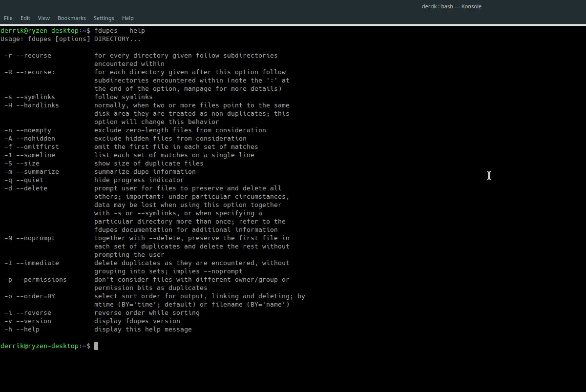This screenshot has width=586, height=392.
Task: Click 'summarize dupe information' text
Action: [x=145, y=172]
